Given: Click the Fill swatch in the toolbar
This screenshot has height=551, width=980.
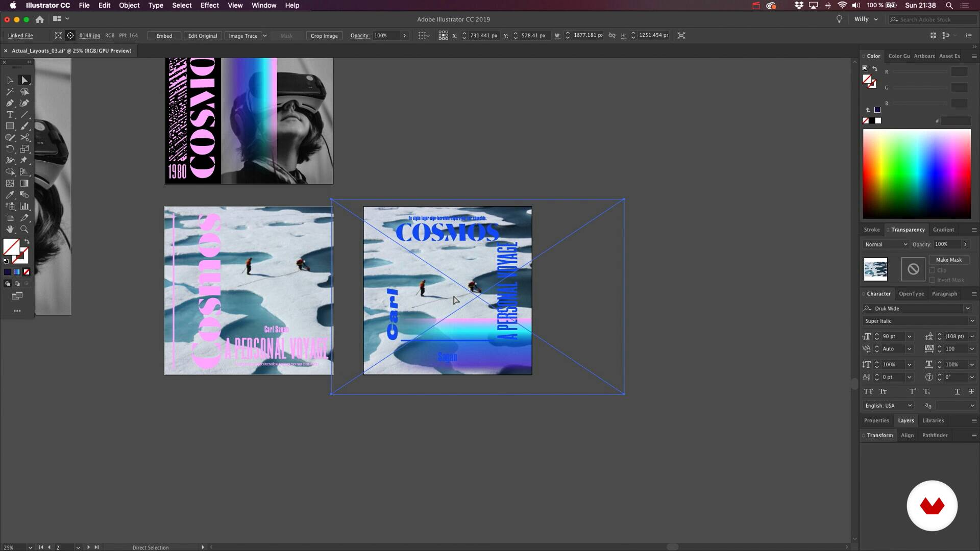Looking at the screenshot, I should coord(11,247).
